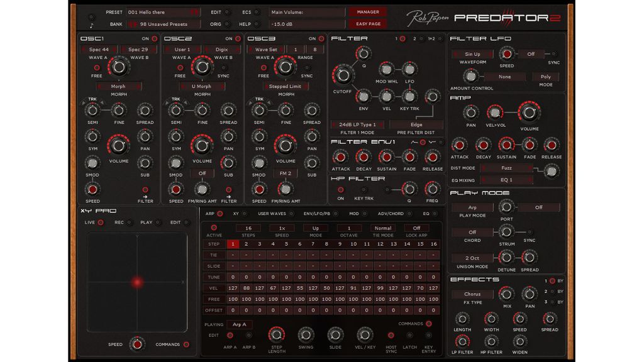Click the rising-ramp shape icon beside Filter Env1
This screenshot has height=362, width=644.
click(413, 142)
